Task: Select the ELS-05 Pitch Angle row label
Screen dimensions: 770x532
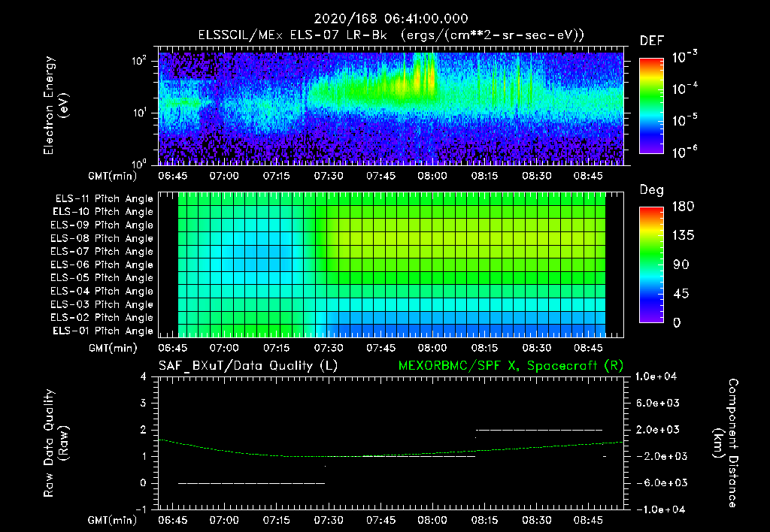Action: pyautogui.click(x=102, y=278)
